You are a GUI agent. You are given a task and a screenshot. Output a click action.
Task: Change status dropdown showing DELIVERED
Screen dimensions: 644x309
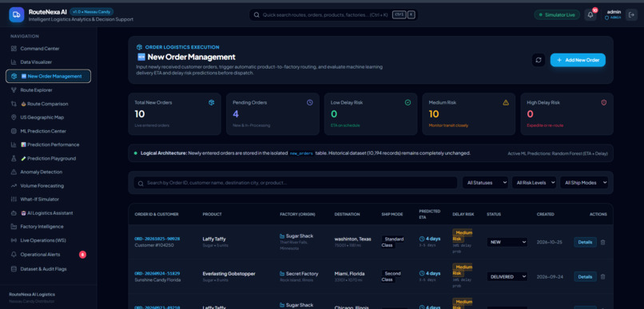coord(507,276)
